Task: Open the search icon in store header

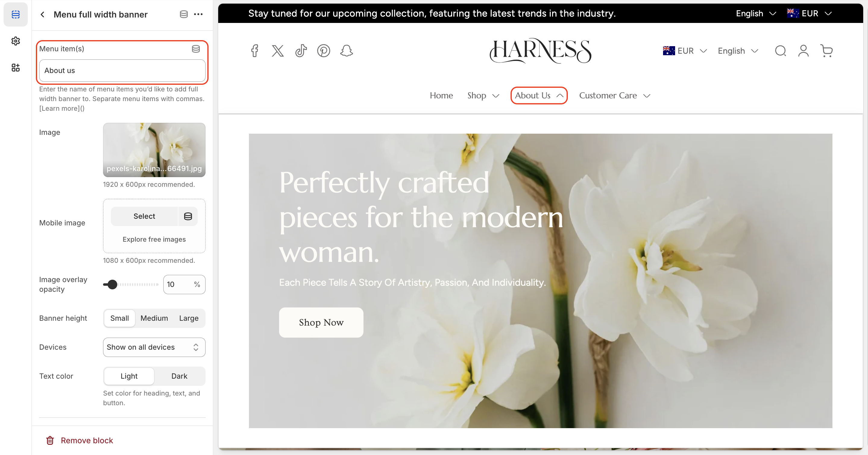Action: (780, 51)
